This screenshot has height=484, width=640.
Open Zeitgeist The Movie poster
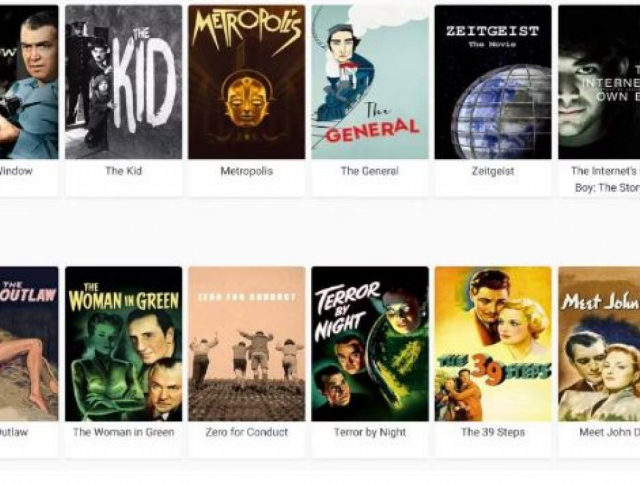[x=493, y=82]
